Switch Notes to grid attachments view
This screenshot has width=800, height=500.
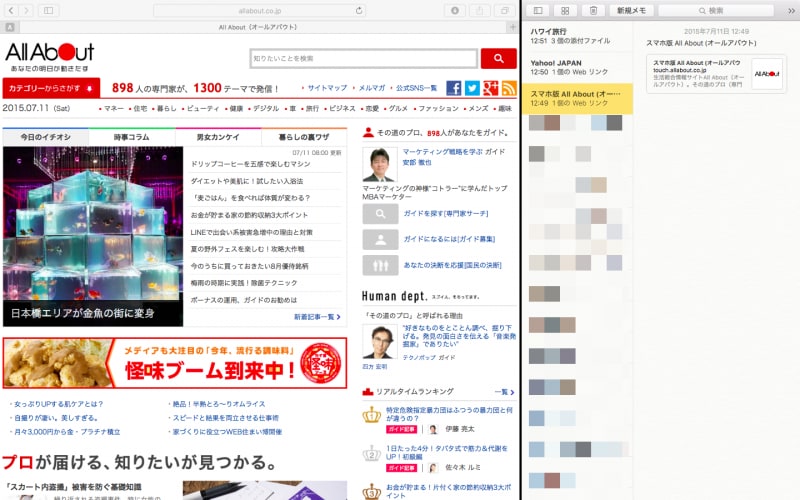pyautogui.click(x=565, y=10)
